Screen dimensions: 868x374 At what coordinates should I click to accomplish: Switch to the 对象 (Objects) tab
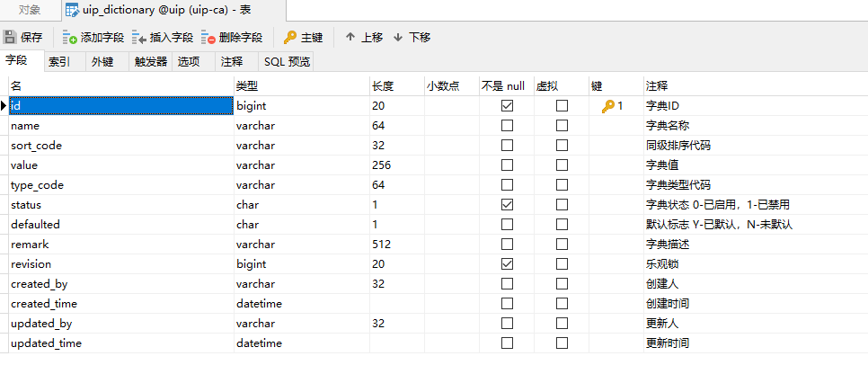pyautogui.click(x=30, y=10)
